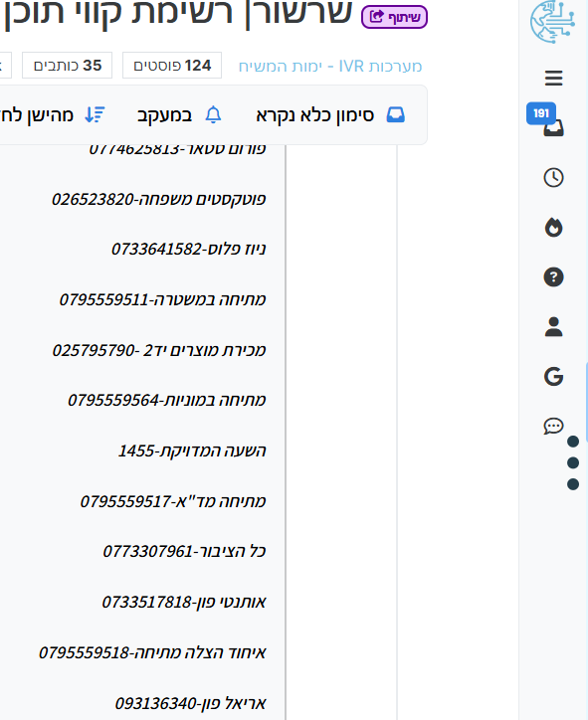
Task: Select line אריאל פון-093136340
Action: click(190, 703)
